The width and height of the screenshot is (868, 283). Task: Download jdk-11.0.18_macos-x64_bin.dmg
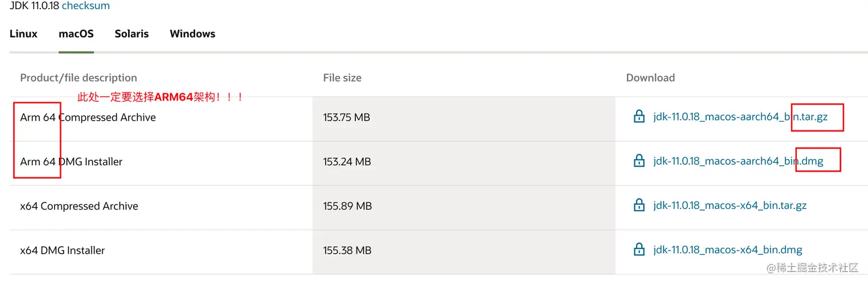[x=727, y=250]
